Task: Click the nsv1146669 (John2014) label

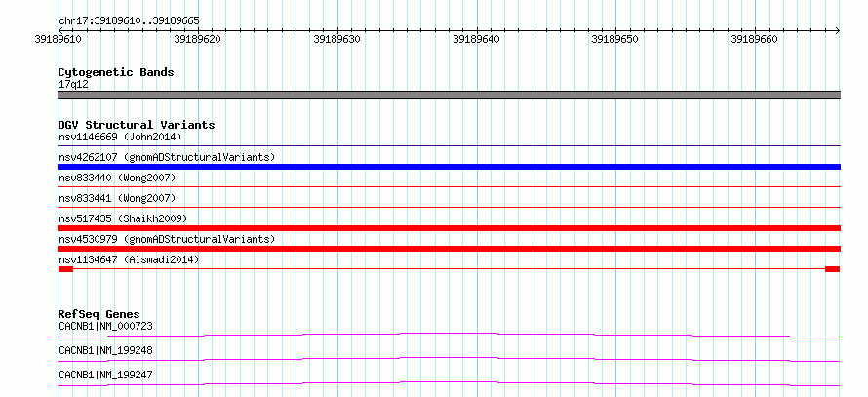Action: [120, 137]
